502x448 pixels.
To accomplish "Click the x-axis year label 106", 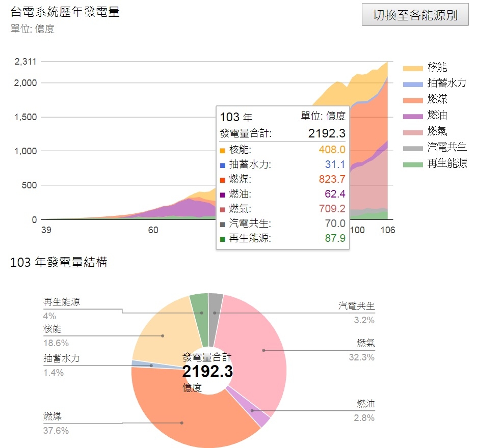I will (388, 230).
